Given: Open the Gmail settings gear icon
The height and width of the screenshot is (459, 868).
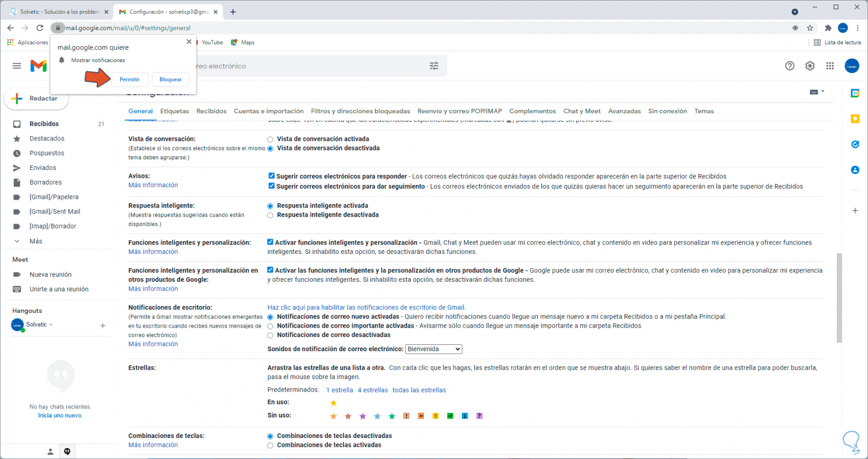Looking at the screenshot, I should (x=810, y=66).
